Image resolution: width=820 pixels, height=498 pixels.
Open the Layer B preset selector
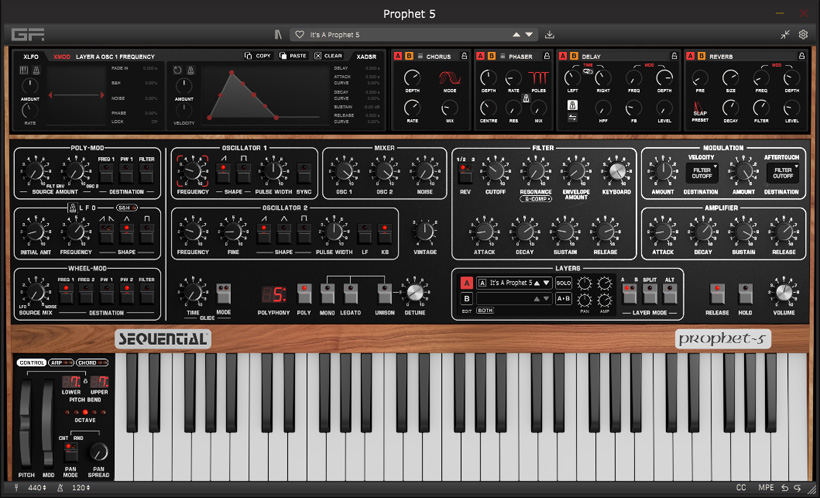514,299
